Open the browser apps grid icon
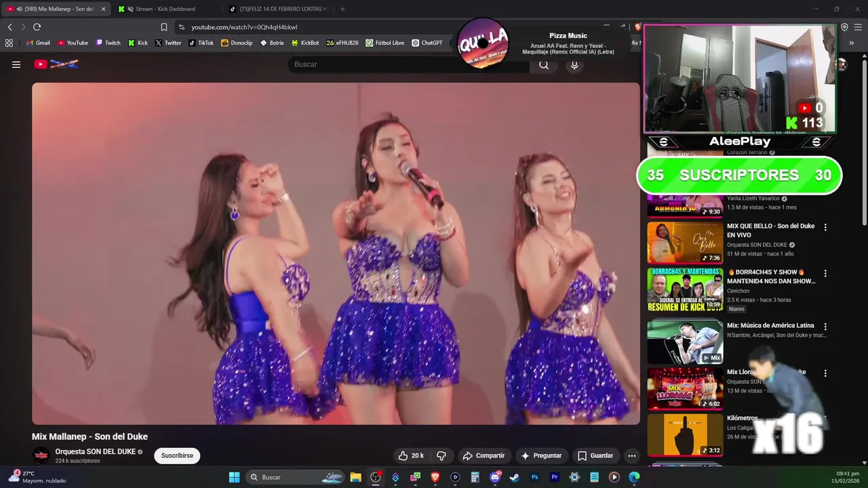868x488 pixels. pos(9,43)
